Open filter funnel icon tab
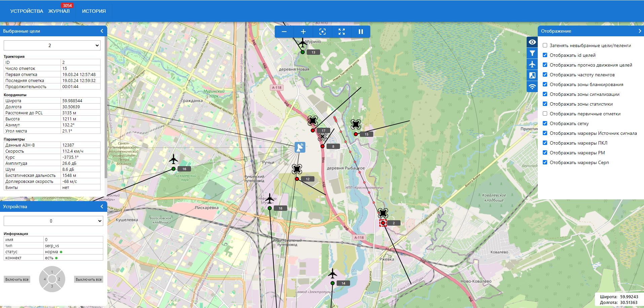This screenshot has height=308, width=644. coord(532,53)
